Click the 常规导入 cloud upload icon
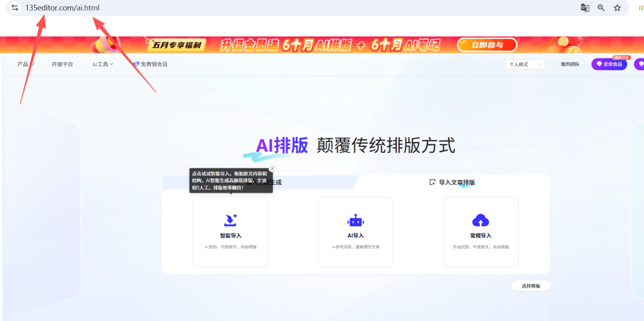Image resolution: width=644 pixels, height=321 pixels. pyautogui.click(x=481, y=221)
